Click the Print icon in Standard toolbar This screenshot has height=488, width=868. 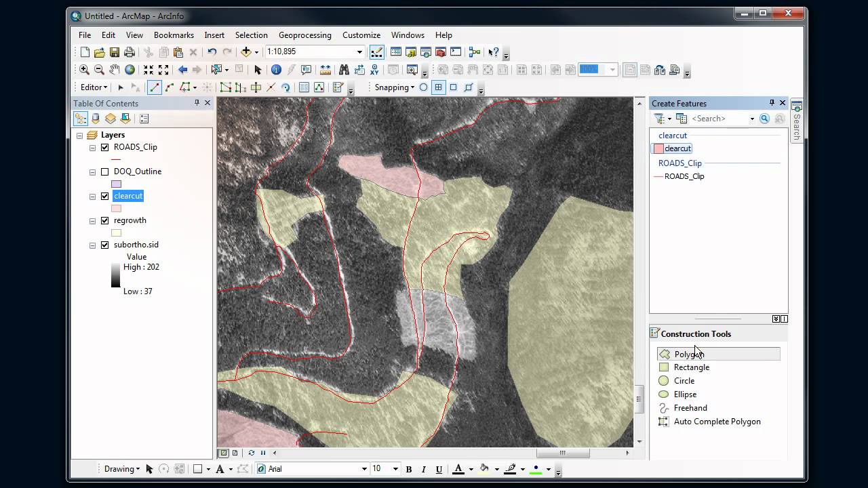pos(130,52)
